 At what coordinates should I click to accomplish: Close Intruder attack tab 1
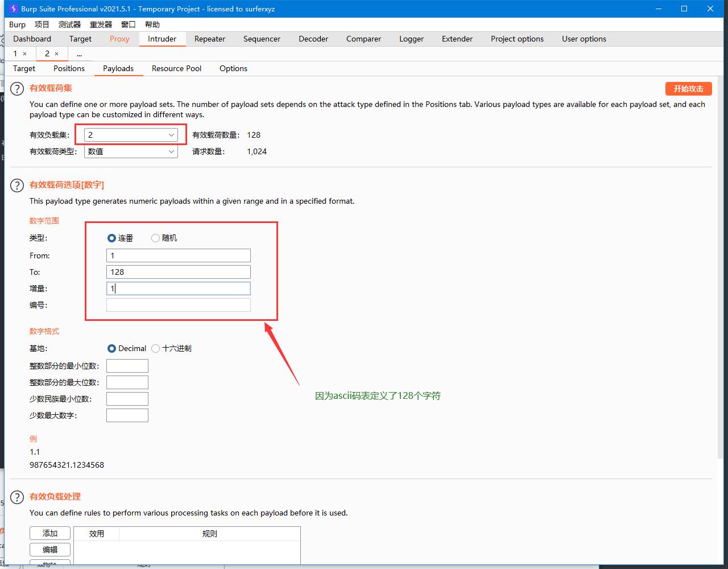coord(24,53)
